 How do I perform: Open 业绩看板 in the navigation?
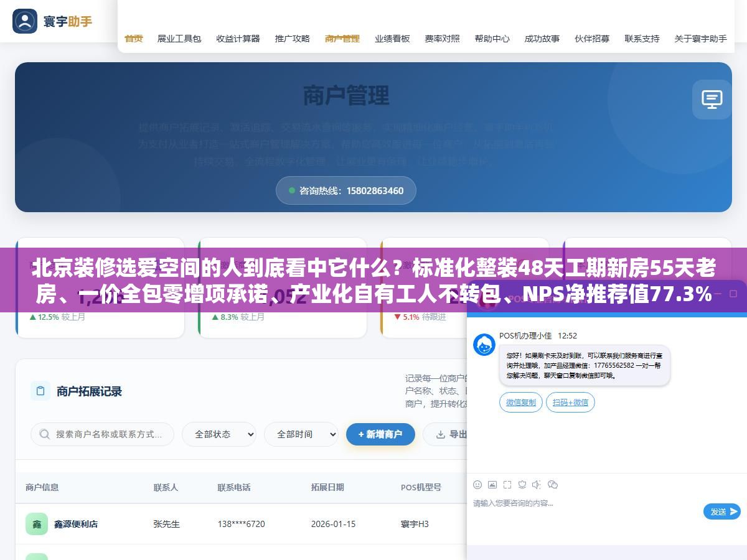pos(392,39)
